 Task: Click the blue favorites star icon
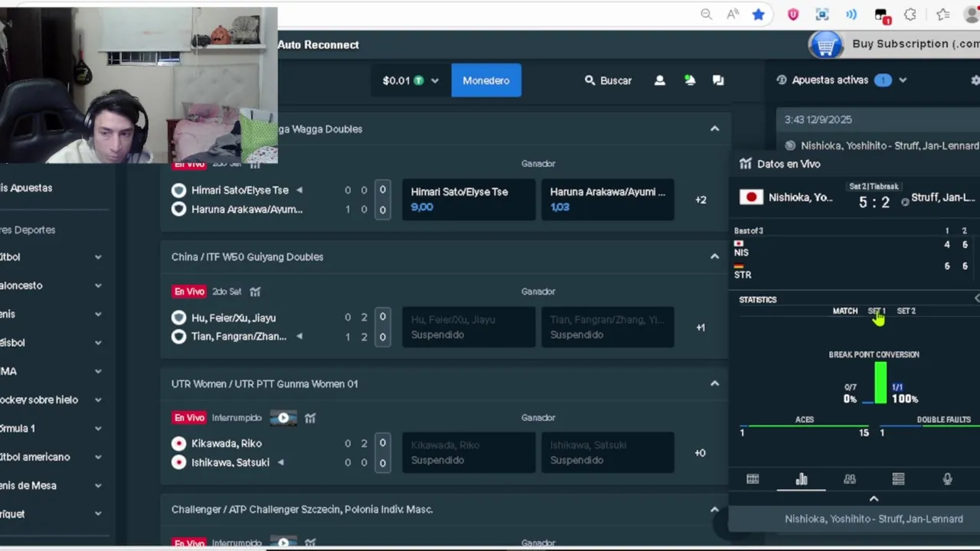[758, 15]
